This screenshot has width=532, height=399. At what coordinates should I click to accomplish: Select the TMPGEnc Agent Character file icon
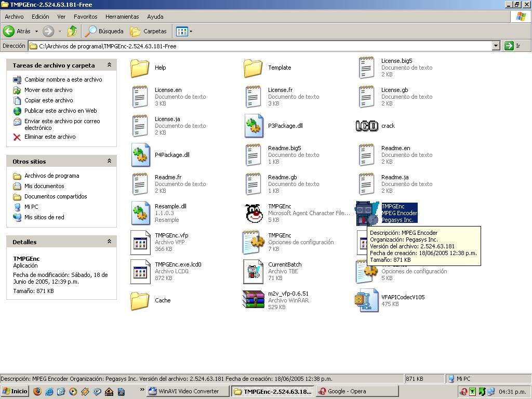pyautogui.click(x=254, y=213)
